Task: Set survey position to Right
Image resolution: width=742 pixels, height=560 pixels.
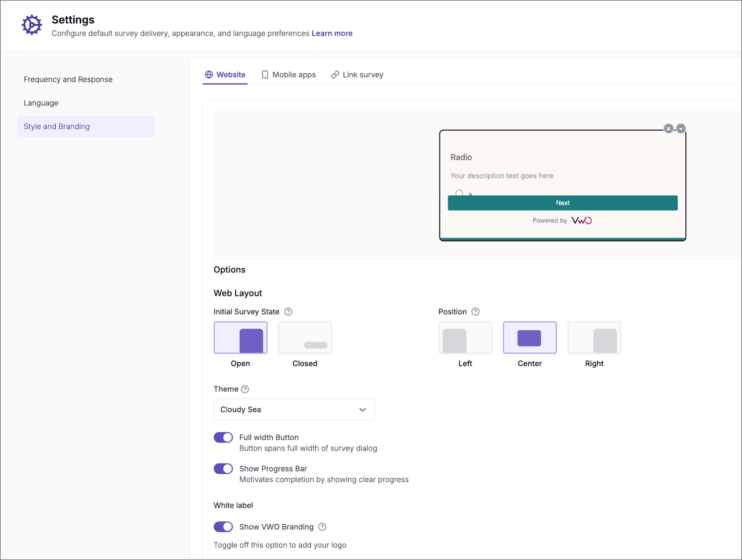Action: click(x=594, y=338)
